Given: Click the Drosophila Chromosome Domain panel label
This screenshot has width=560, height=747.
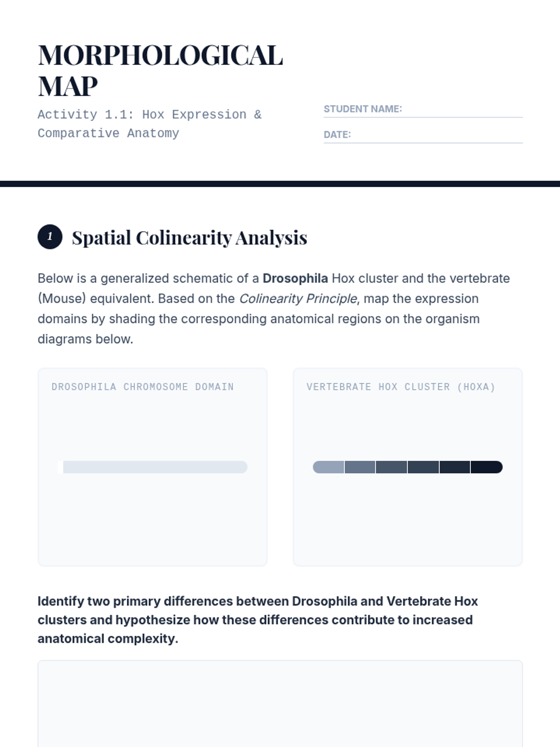Looking at the screenshot, I should [x=142, y=387].
